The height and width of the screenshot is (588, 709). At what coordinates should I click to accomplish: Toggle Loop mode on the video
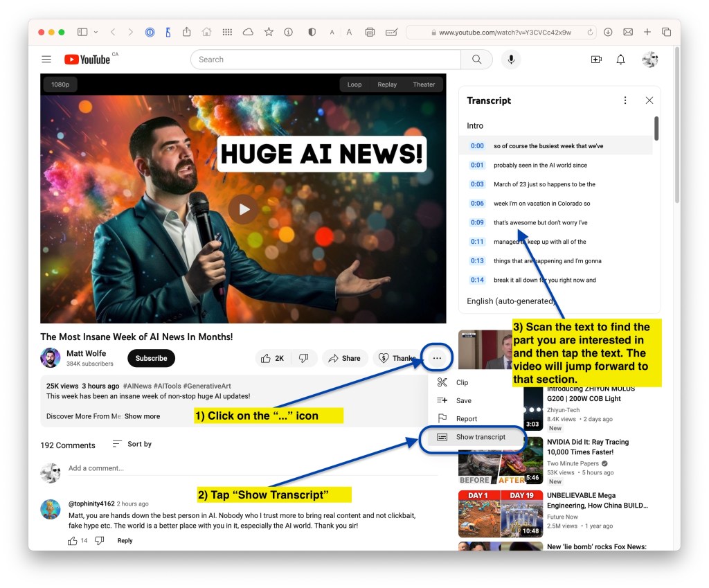(354, 84)
